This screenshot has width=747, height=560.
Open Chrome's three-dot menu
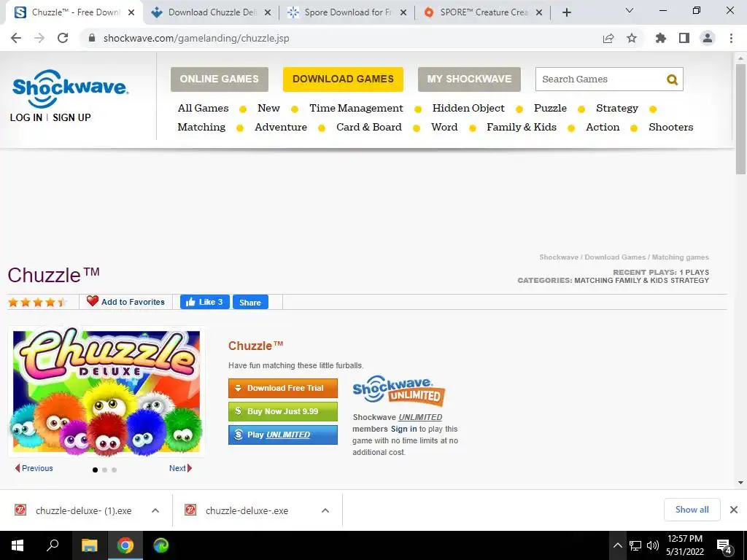coord(731,38)
